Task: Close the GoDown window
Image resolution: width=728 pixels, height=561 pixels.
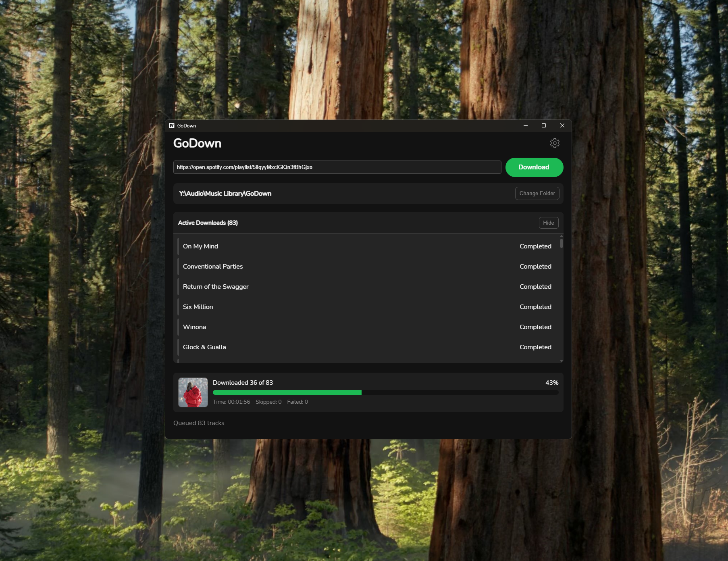Action: tap(562, 126)
